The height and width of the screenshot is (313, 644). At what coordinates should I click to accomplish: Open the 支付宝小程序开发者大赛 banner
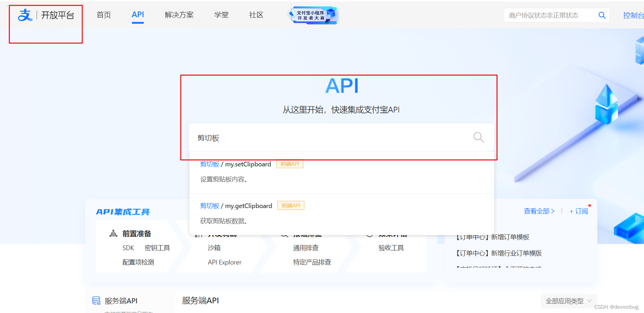(313, 15)
